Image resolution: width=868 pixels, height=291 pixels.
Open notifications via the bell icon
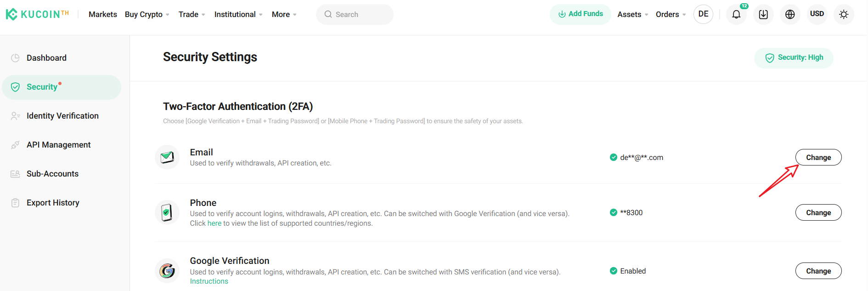click(736, 14)
